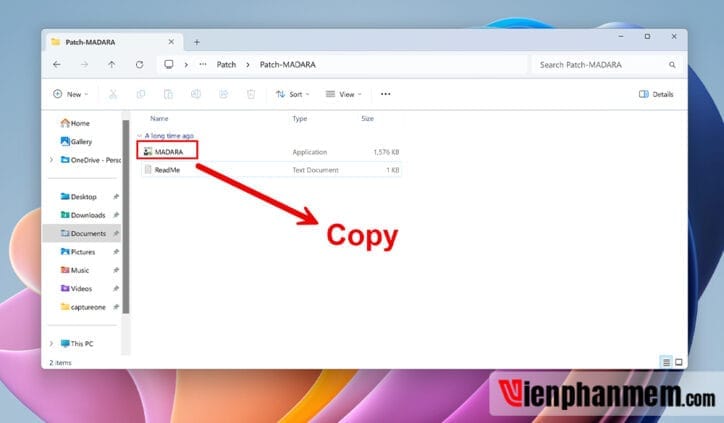
Task: Click the Share toolbar icon
Action: [223, 94]
